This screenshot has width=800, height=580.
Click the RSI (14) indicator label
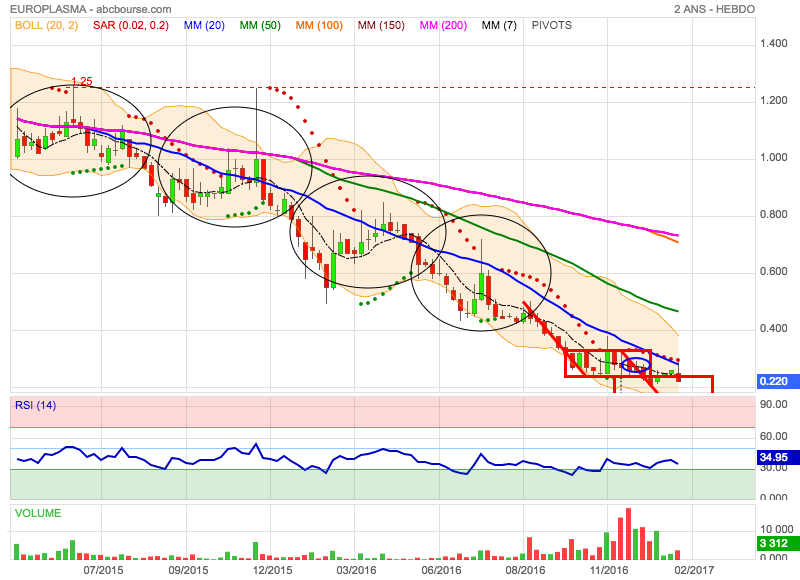(35, 406)
